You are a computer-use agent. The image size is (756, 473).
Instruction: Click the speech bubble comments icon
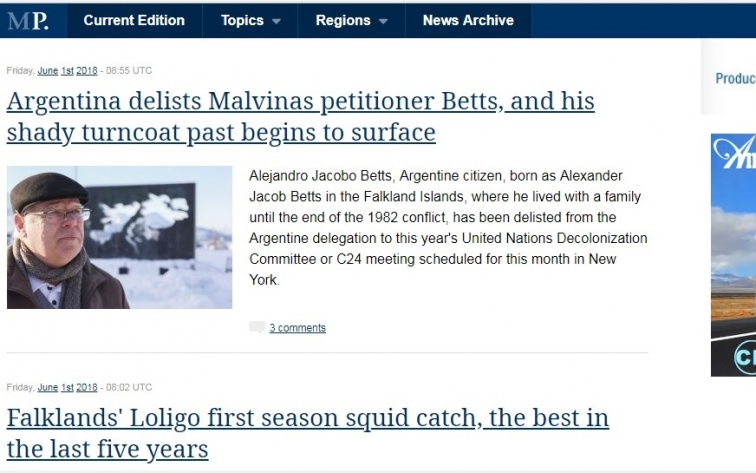257,327
